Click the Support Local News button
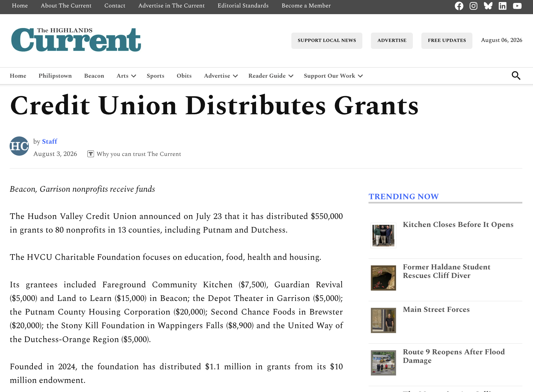 coord(327,41)
